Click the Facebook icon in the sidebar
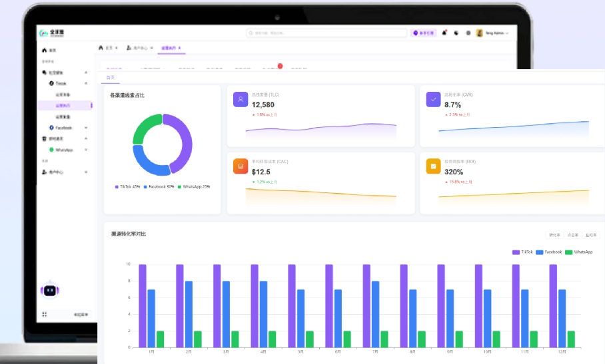The image size is (605, 364). [x=51, y=127]
